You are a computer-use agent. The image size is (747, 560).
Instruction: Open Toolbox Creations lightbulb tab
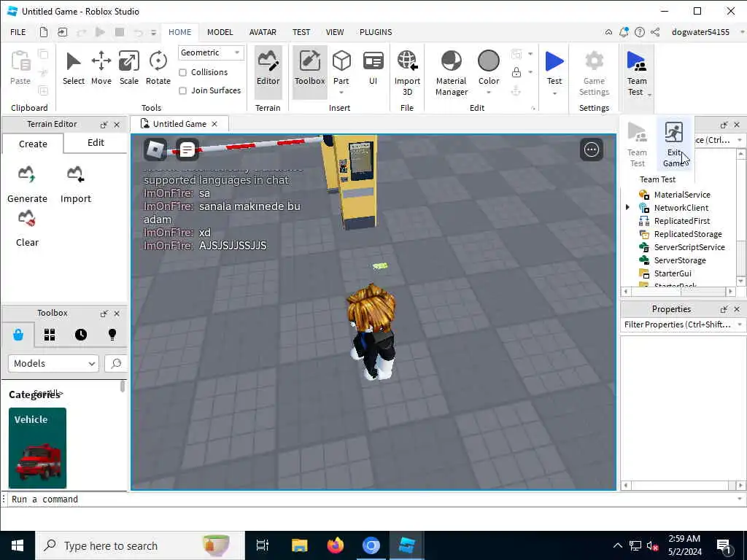coord(112,335)
